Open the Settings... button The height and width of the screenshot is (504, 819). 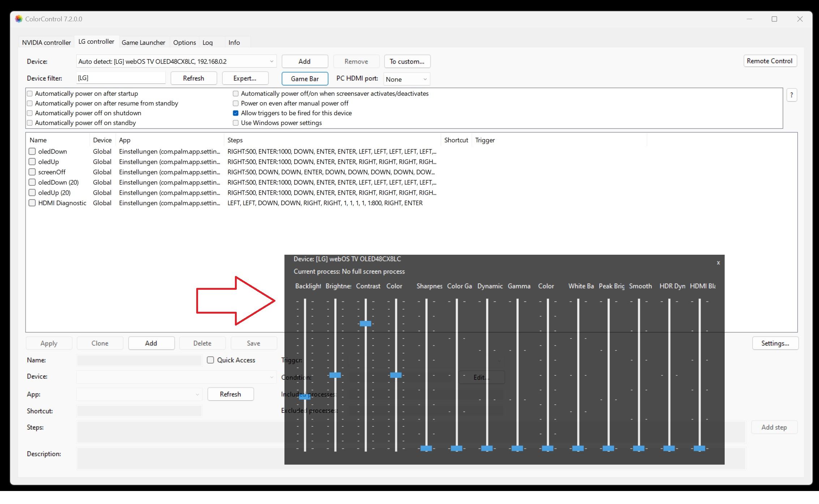[775, 343]
